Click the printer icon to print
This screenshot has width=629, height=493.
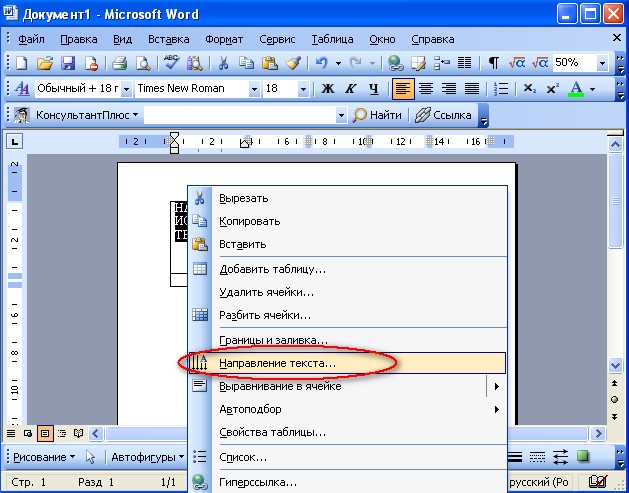[119, 63]
